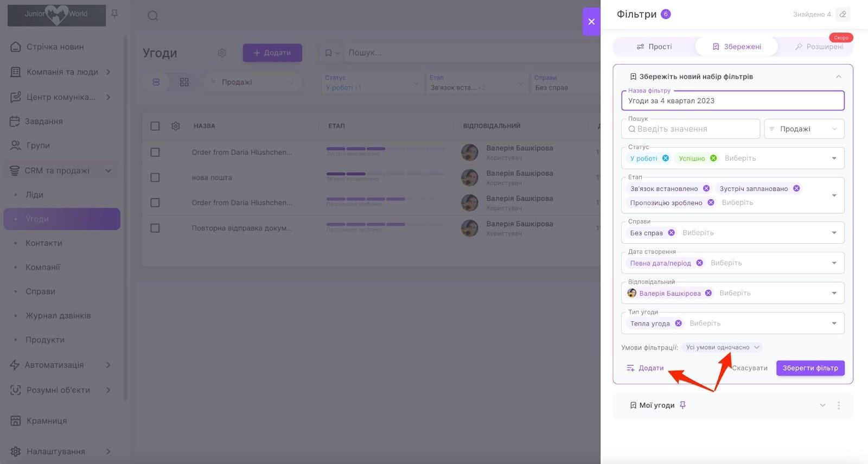868x464 pixels.
Task: Click the table settings gear icon
Action: [x=175, y=126]
